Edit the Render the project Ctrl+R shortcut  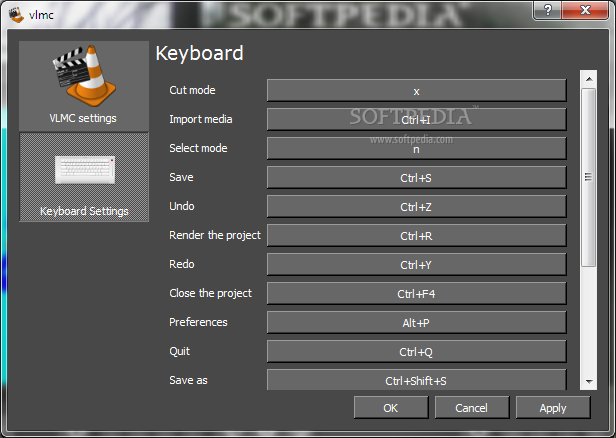pos(416,236)
